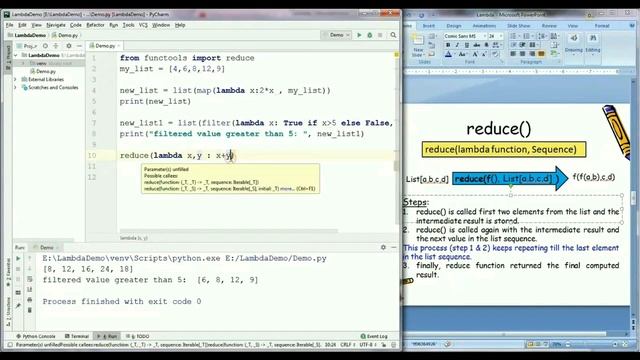
Task: Align text left in PowerPoint Paragraph group
Action: coord(513,54)
